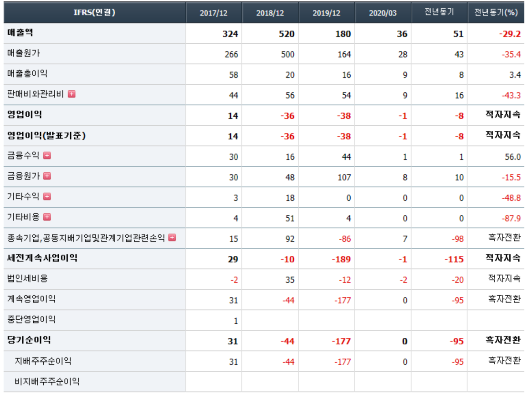Image resolution: width=532 pixels, height=399 pixels.
Task: Click the 세전계속사업이익 row label
Action: tap(42, 258)
